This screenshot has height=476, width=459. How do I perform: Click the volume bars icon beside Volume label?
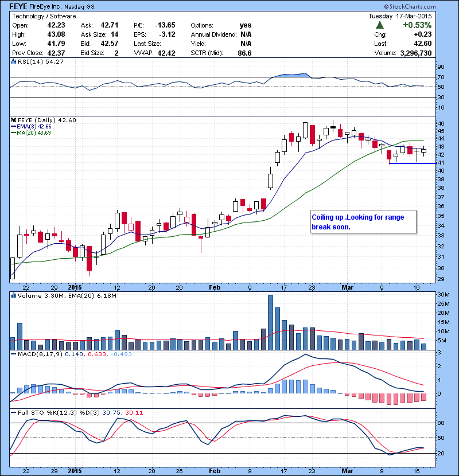13,295
